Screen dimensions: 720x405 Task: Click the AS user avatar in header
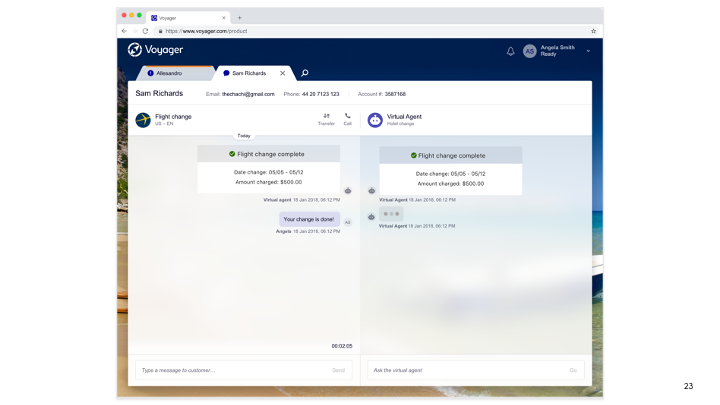pyautogui.click(x=529, y=51)
